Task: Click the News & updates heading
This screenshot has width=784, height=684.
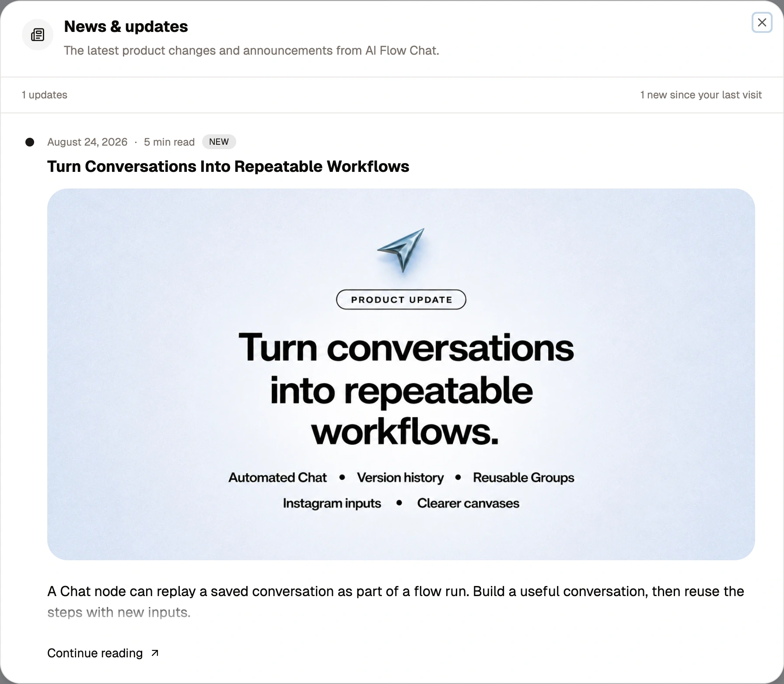Action: [126, 26]
